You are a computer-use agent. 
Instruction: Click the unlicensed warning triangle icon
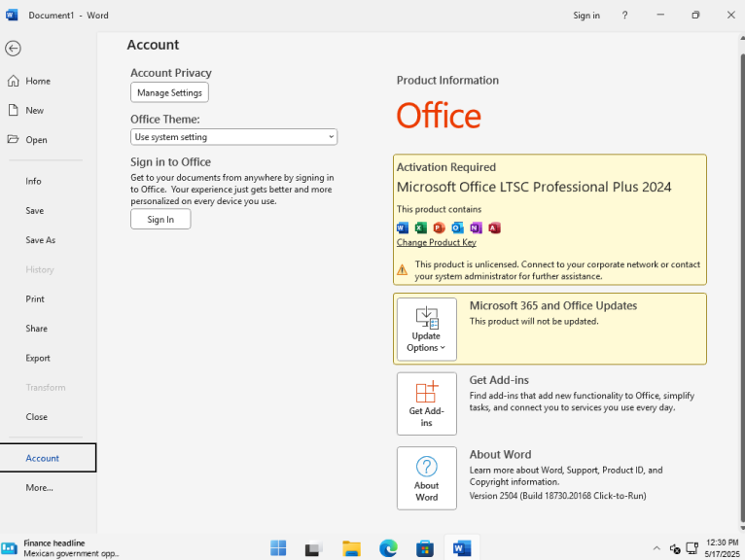click(x=403, y=269)
